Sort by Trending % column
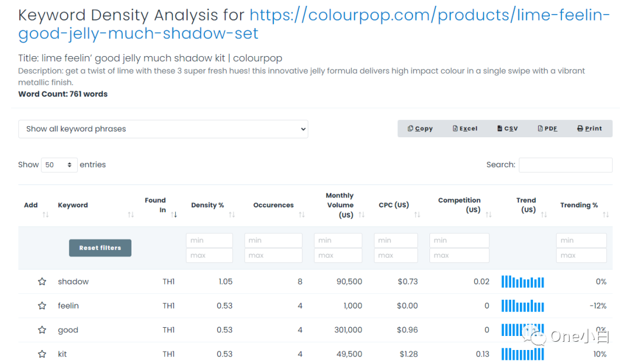Viewport: 631px width, 364px height. pyautogui.click(x=606, y=215)
